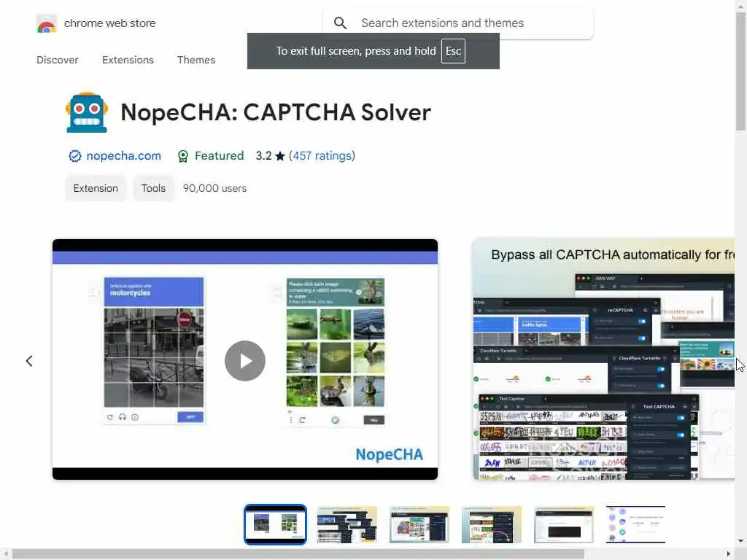747x560 pixels.
Task: Go to previous slide with left chevron
Action: click(29, 361)
